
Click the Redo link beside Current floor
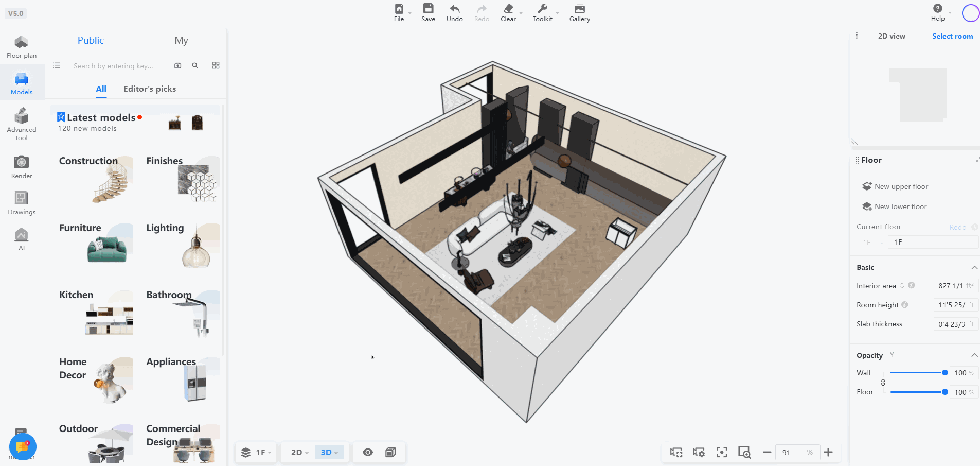(x=958, y=227)
